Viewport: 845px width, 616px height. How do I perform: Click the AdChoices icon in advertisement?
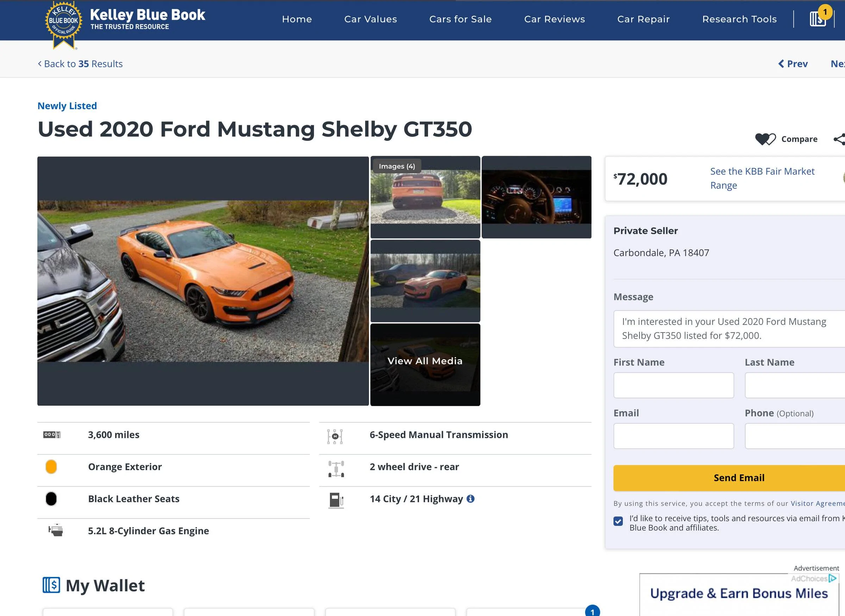[832, 578]
